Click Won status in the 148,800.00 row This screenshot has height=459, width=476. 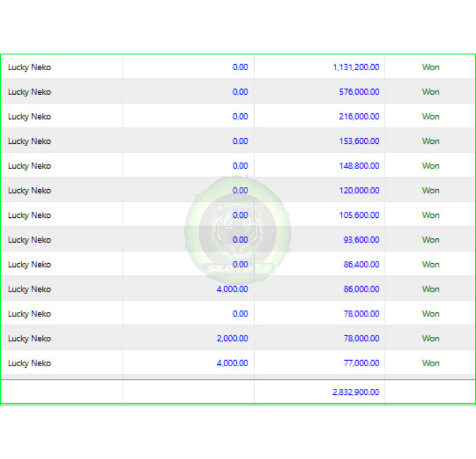pos(431,166)
